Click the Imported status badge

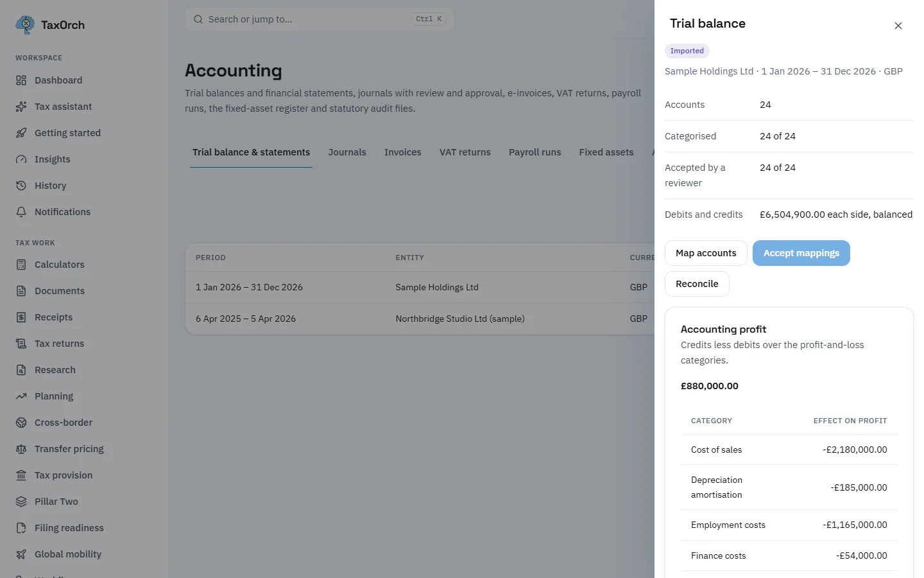(687, 51)
